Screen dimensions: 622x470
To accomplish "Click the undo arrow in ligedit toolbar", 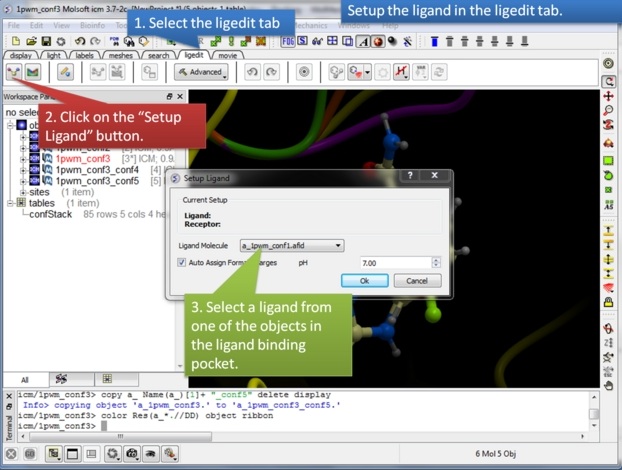I will coord(251,73).
